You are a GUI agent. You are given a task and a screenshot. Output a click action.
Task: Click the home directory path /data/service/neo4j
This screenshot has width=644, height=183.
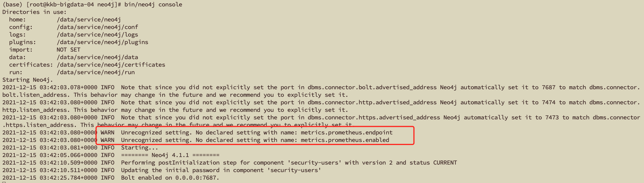point(89,20)
